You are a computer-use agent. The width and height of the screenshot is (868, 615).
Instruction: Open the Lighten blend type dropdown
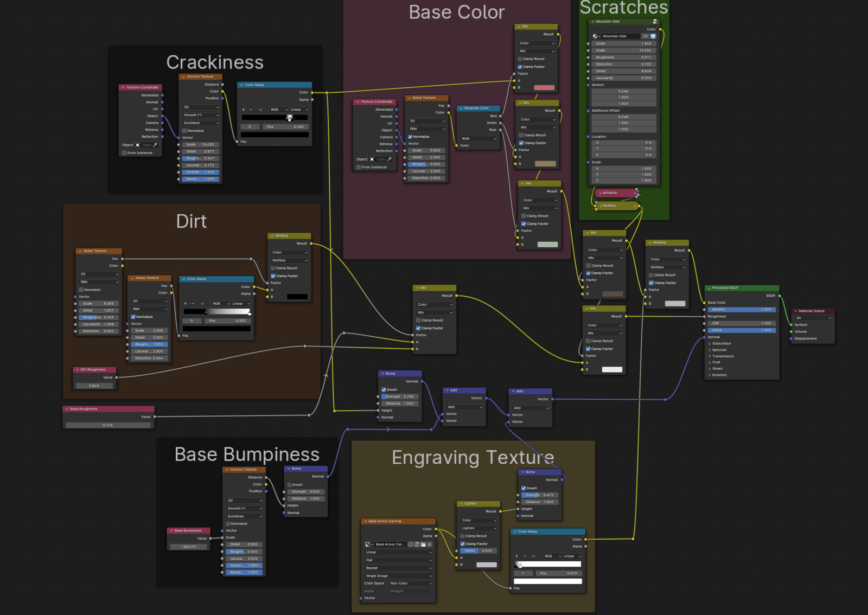(x=479, y=528)
